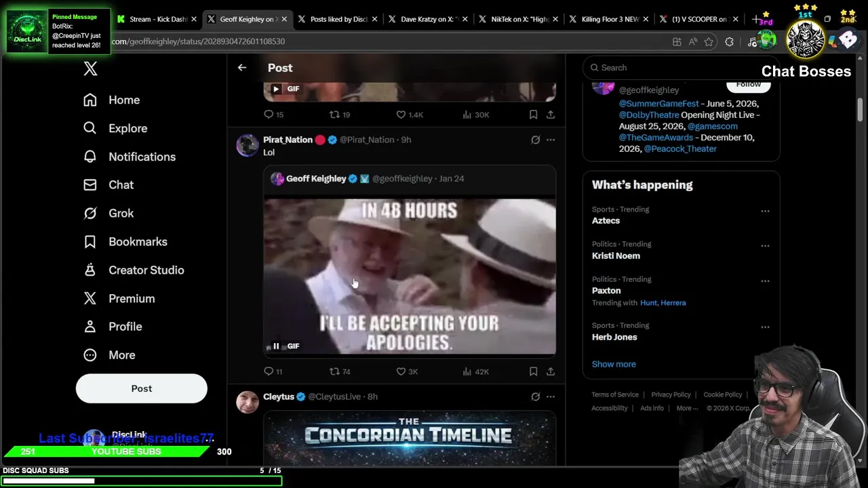Image resolution: width=868 pixels, height=488 pixels.
Task: Go to Home in the sidebar
Action: pos(111,100)
